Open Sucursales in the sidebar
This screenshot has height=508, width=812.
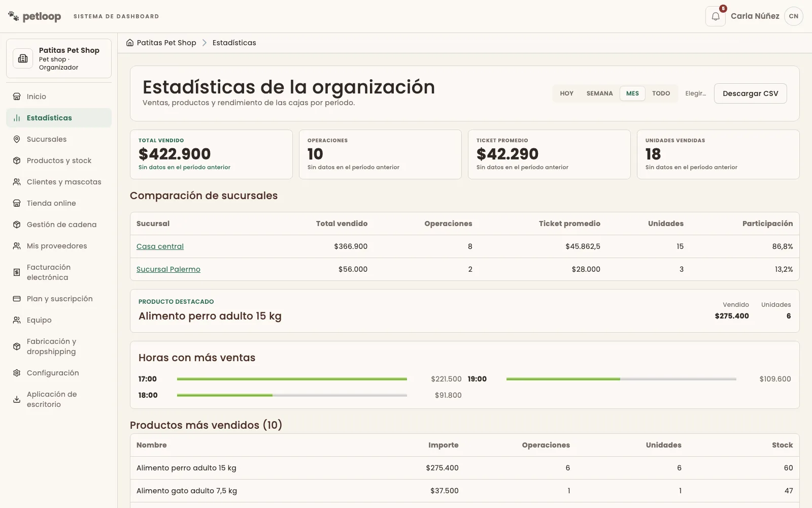(x=59, y=139)
